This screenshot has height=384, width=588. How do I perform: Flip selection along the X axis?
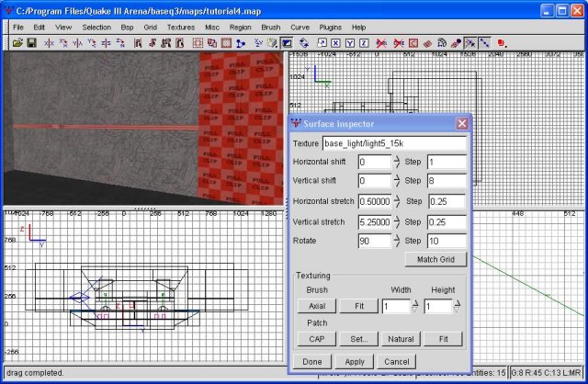(x=49, y=43)
